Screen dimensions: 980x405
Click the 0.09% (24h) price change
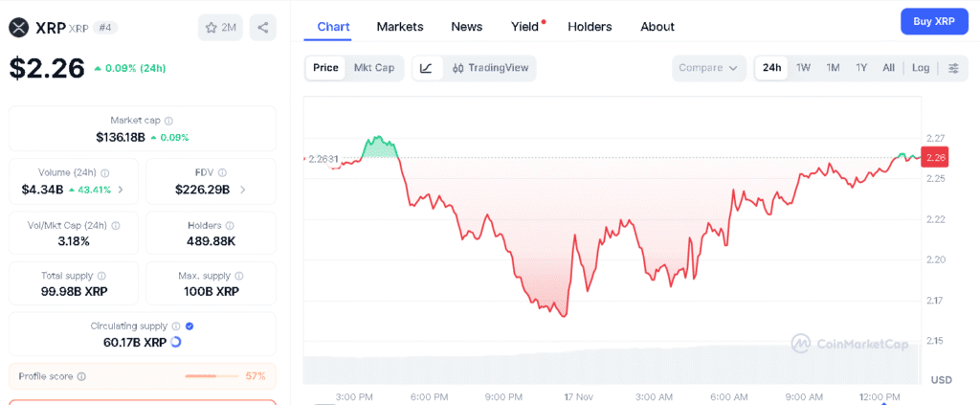click(130, 68)
